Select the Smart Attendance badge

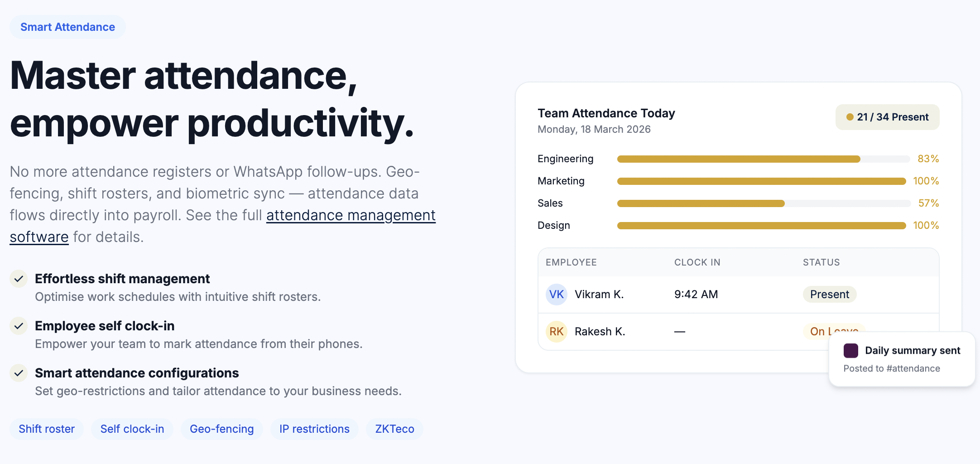click(x=67, y=27)
